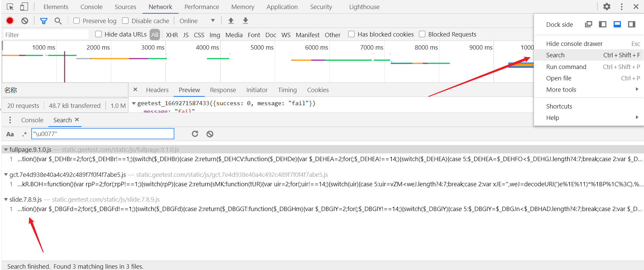Collapse gct.7e4d938e40a4c492c489f7f0f4f7abe5.js result group

(x=6, y=175)
